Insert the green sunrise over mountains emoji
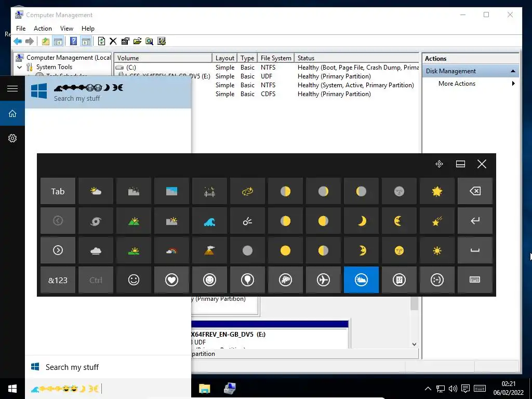Viewport: 532px width, 399px height. point(134,221)
